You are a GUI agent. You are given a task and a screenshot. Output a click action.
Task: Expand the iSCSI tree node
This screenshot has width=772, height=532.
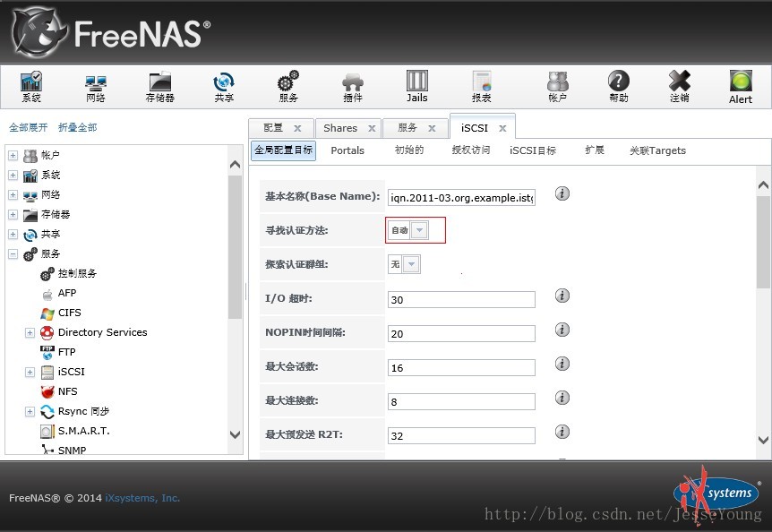30,372
